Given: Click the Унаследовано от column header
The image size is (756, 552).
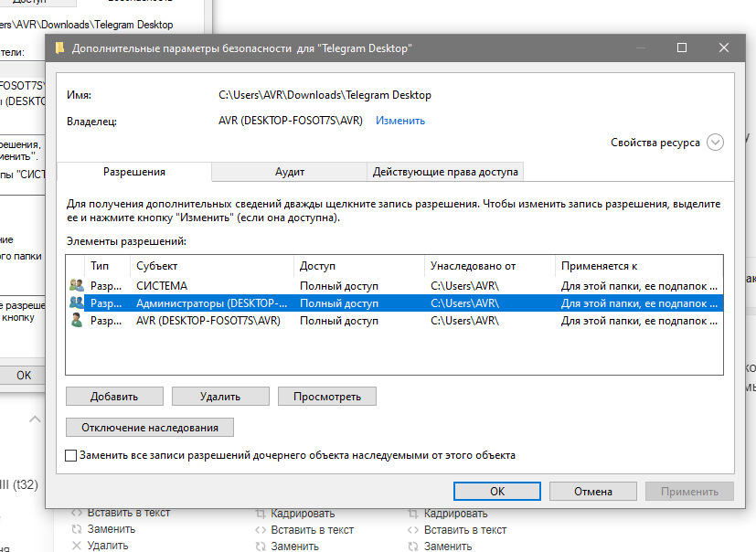Looking at the screenshot, I should pyautogui.click(x=489, y=266).
